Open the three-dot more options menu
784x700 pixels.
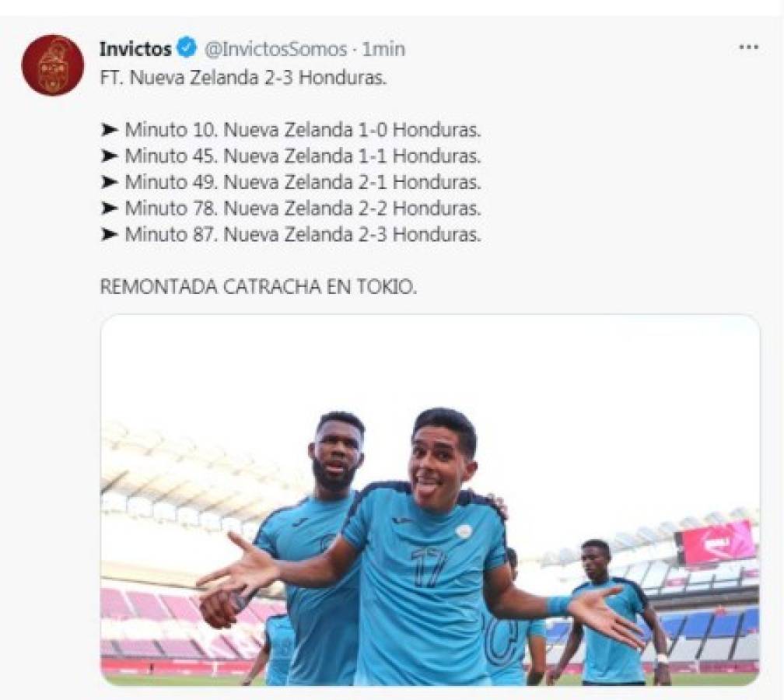click(748, 48)
